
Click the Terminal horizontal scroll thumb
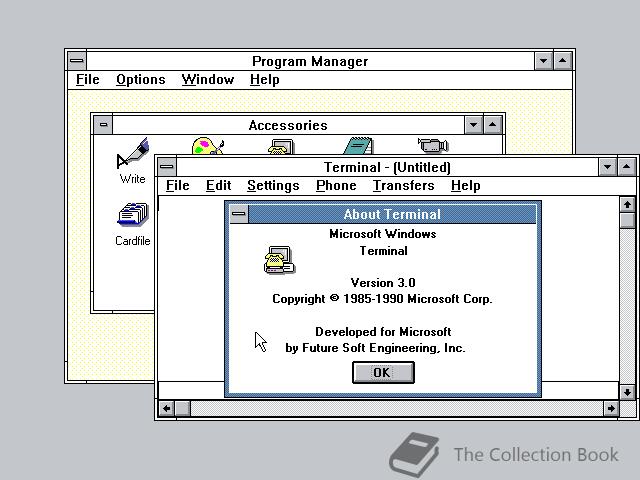tap(183, 409)
